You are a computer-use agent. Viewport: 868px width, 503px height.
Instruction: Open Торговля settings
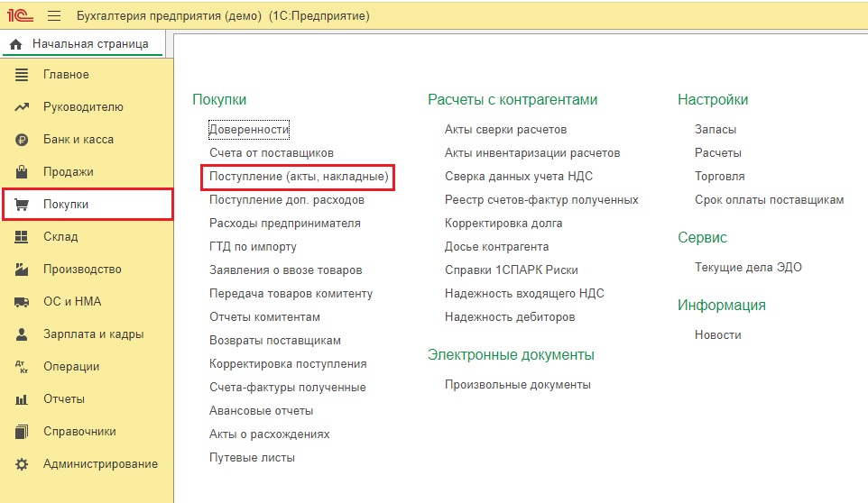(x=720, y=177)
